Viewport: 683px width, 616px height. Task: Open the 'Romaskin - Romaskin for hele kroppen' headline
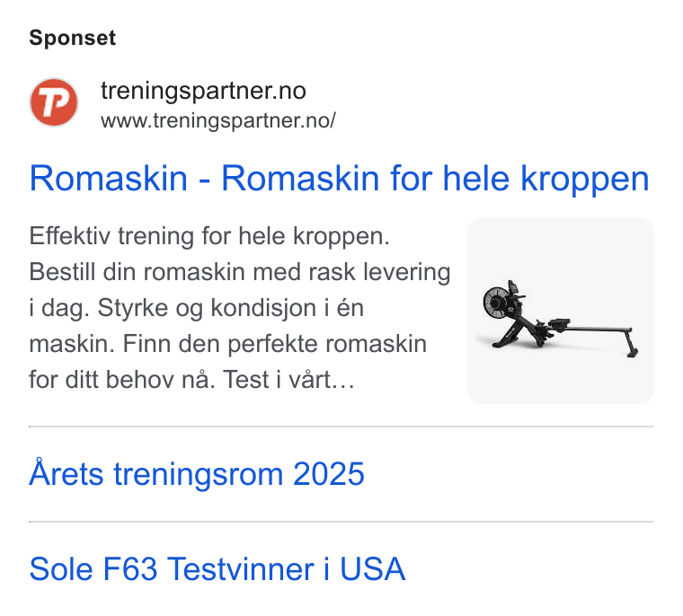pyautogui.click(x=339, y=178)
